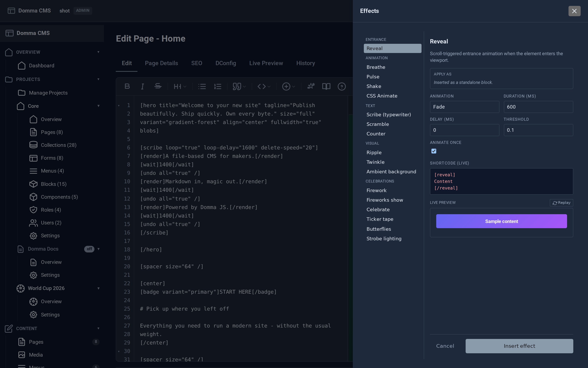
Task: Open Roles (4) shield item
Action: [51, 210]
